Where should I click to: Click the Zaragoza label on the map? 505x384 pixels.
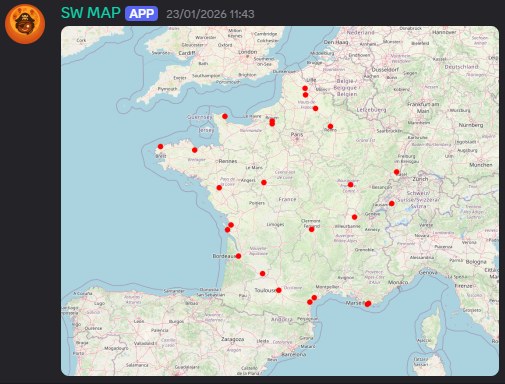(233, 339)
